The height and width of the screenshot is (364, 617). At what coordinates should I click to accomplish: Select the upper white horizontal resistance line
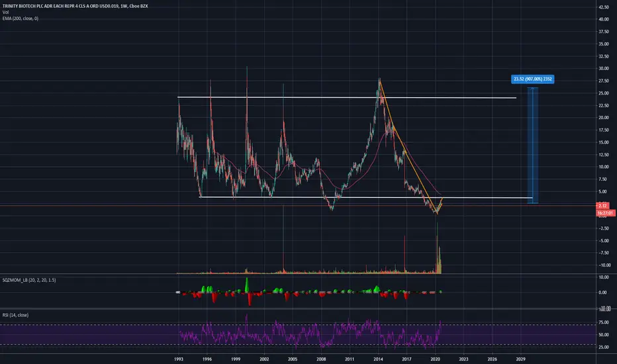tap(347, 97)
